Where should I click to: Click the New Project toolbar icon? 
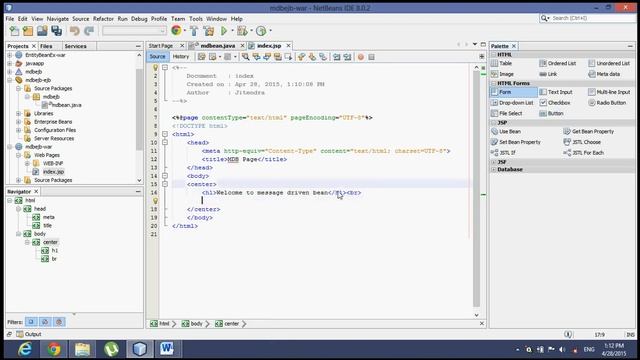[x=28, y=31]
